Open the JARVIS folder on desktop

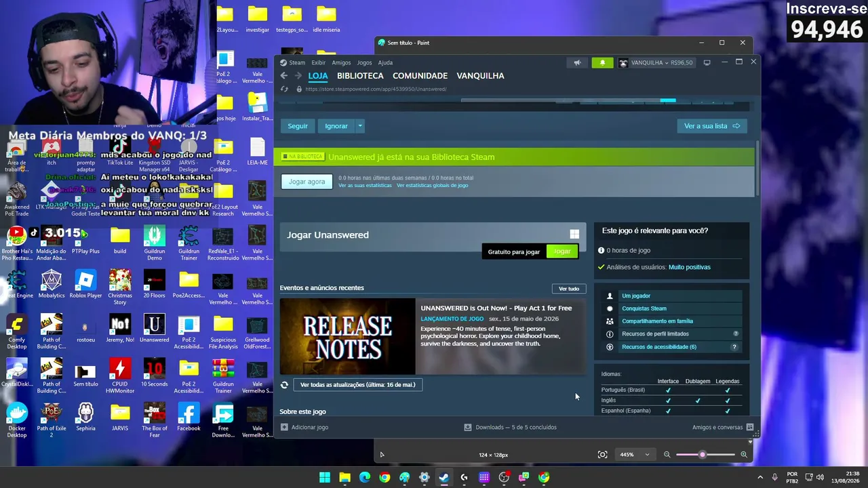click(120, 418)
